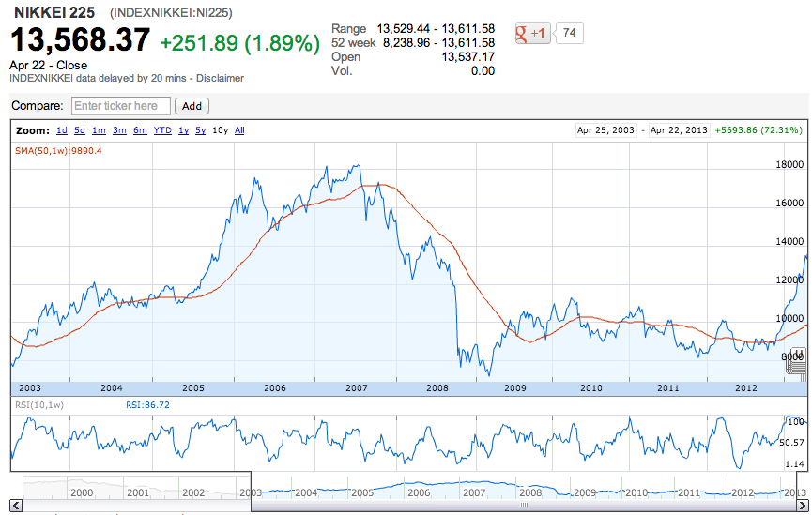The width and height of the screenshot is (812, 515).
Task: Click the +251.89 (1.89%) daily change
Action: pos(240,43)
